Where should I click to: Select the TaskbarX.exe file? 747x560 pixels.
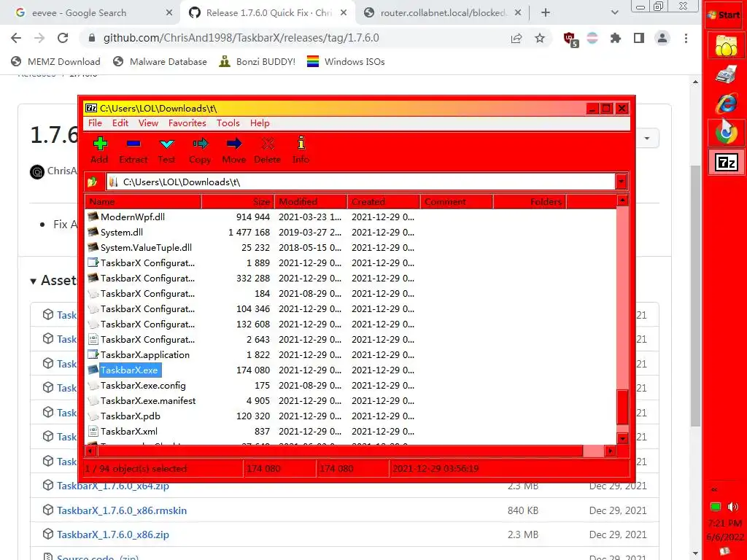129,370
